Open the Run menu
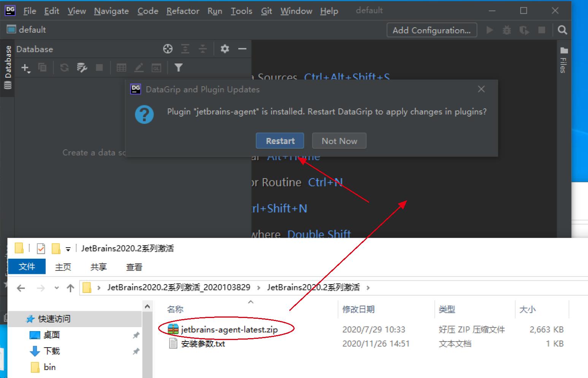 coord(215,11)
